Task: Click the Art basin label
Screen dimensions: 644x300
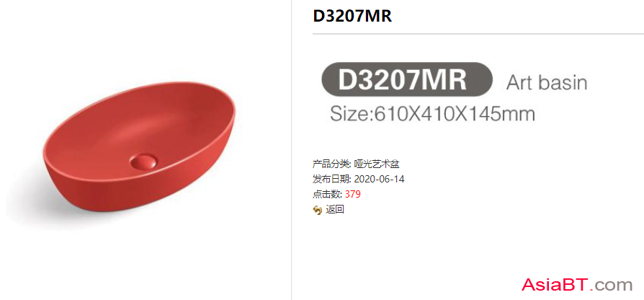Action: coord(547,83)
